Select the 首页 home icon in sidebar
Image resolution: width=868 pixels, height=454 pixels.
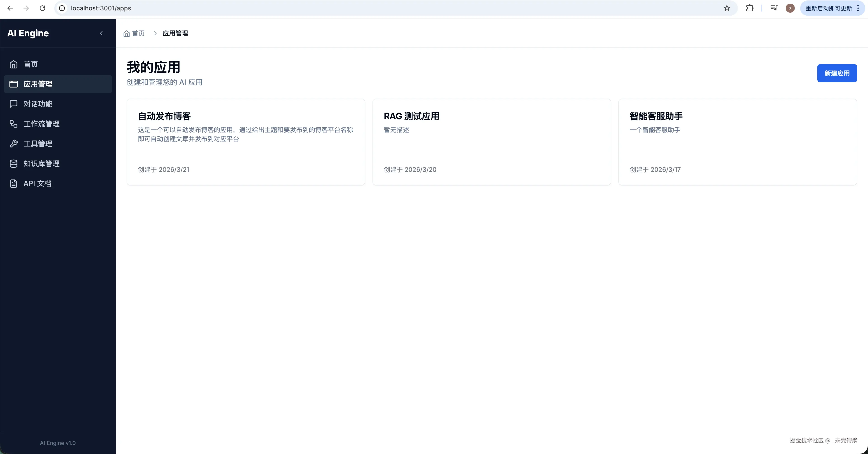pos(14,64)
